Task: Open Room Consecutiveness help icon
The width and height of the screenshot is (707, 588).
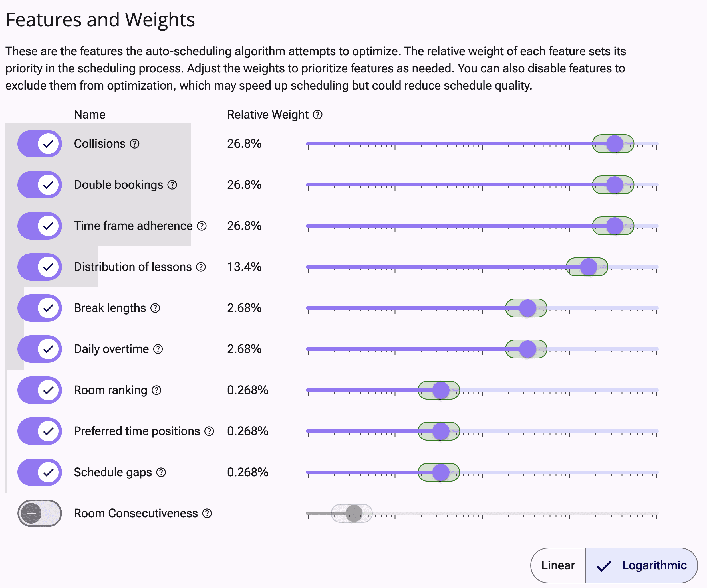Action: tap(207, 513)
